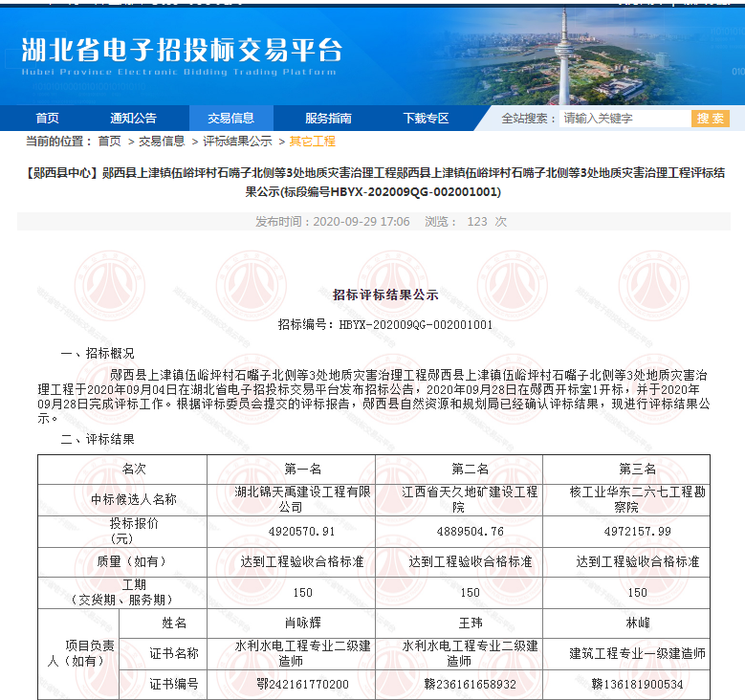
Task: Click the 第一名 column header cell
Action: tap(291, 469)
